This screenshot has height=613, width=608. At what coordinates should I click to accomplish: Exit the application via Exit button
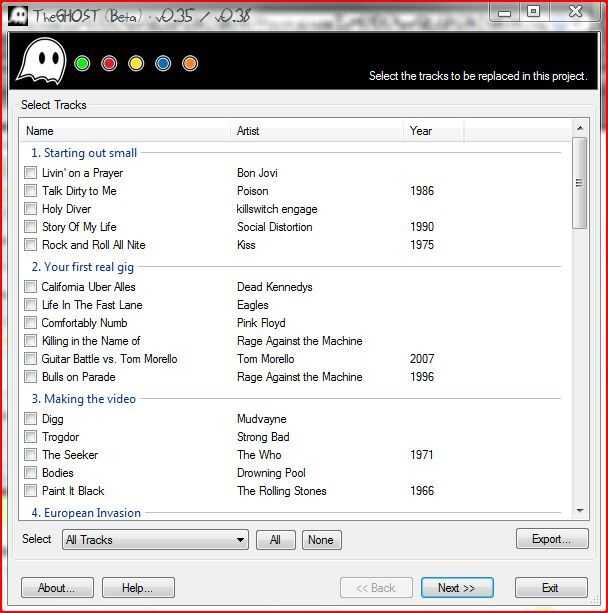click(551, 588)
